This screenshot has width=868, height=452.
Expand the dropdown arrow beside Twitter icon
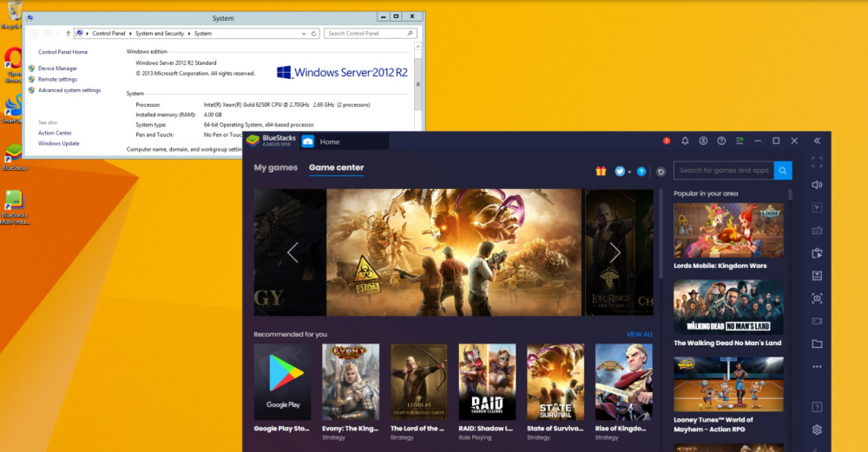click(x=629, y=172)
